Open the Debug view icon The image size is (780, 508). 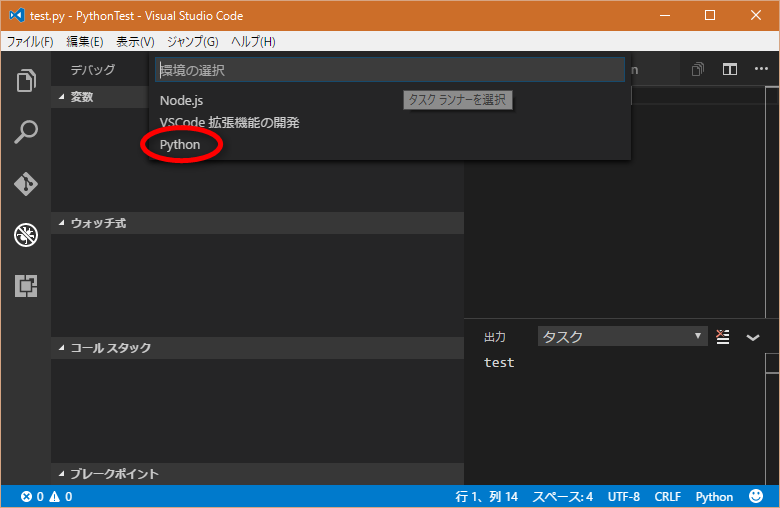click(26, 235)
